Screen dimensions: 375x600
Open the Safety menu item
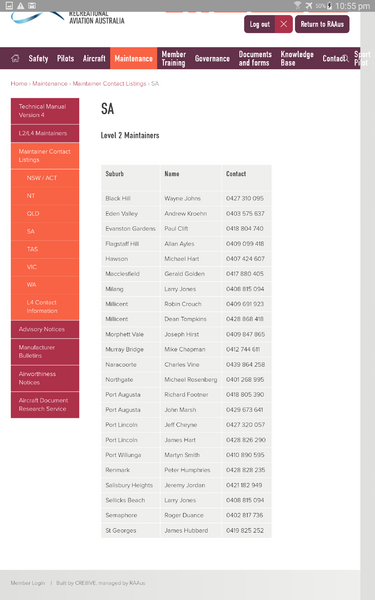point(38,58)
